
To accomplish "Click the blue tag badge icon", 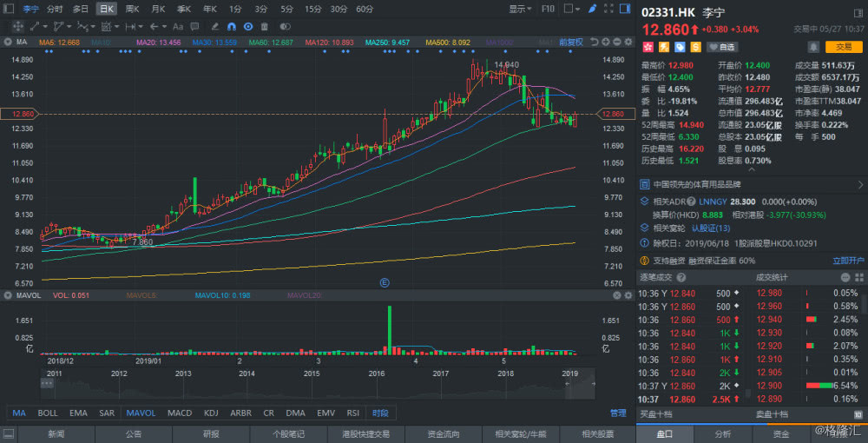I will (680, 47).
